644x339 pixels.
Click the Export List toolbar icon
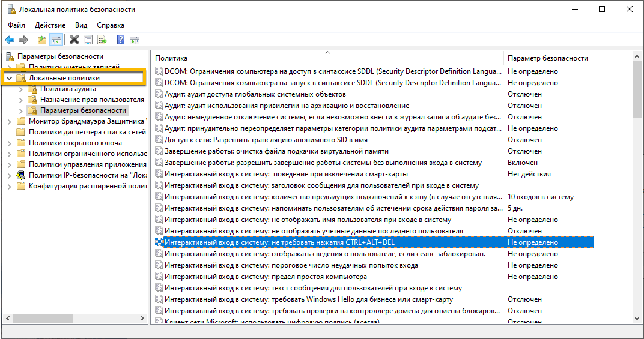tap(102, 40)
